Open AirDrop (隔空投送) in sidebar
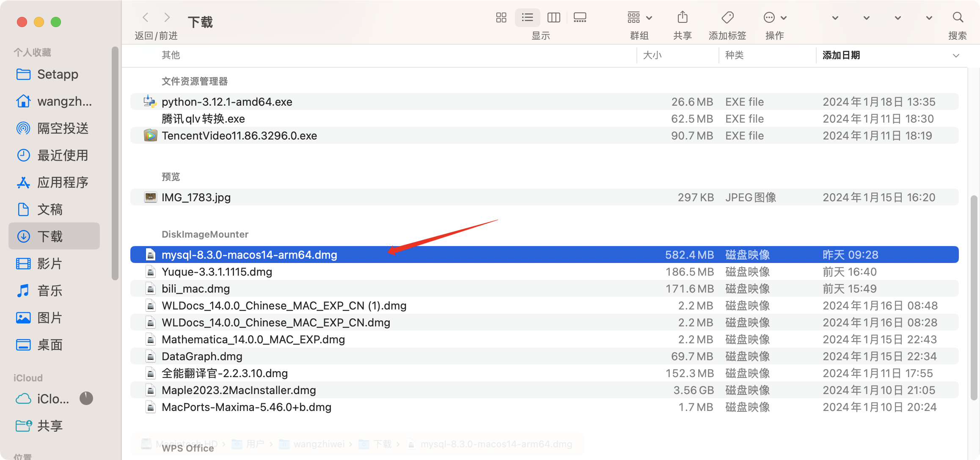Viewport: 980px width, 460px height. (x=54, y=129)
